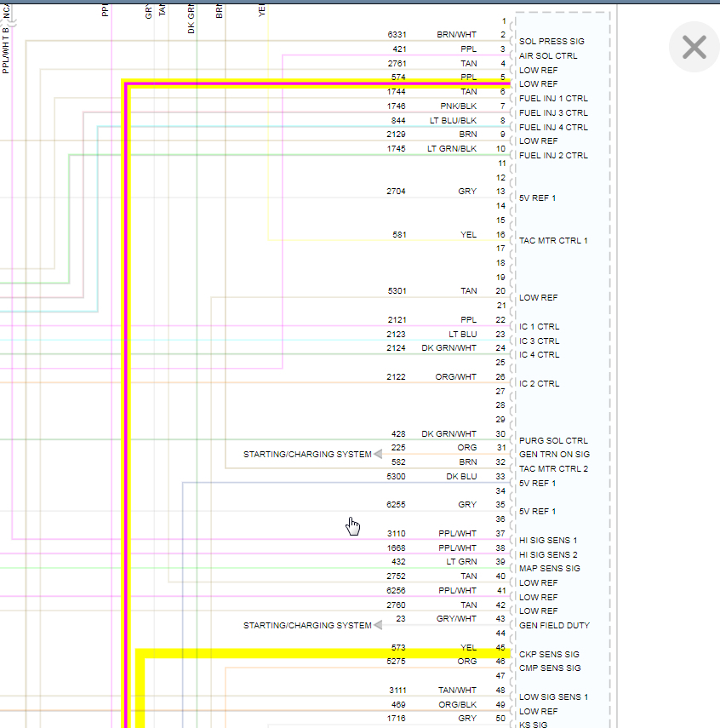Click FUEL INJ 1 CTRL terminal label
Screen dimensions: 720x728
(x=553, y=99)
